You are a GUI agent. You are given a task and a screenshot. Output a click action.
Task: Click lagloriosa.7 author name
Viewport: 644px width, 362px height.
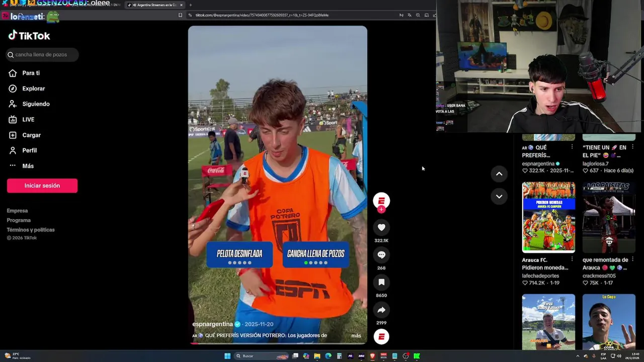pyautogui.click(x=595, y=163)
